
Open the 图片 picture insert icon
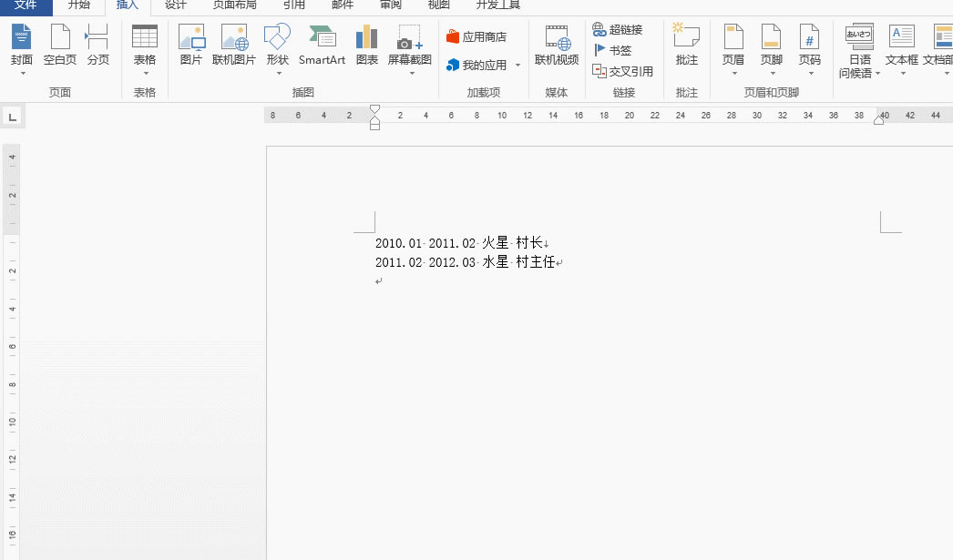click(191, 37)
